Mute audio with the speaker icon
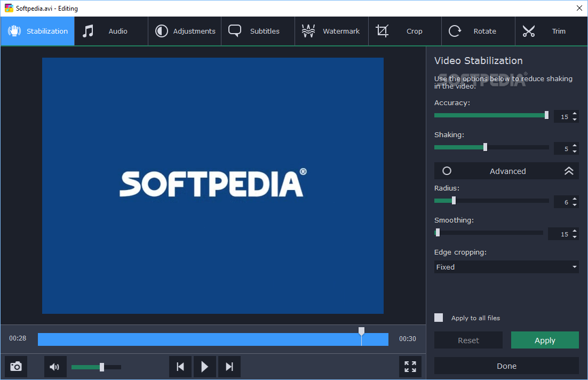Screen dimensions: 588x380 [55, 367]
